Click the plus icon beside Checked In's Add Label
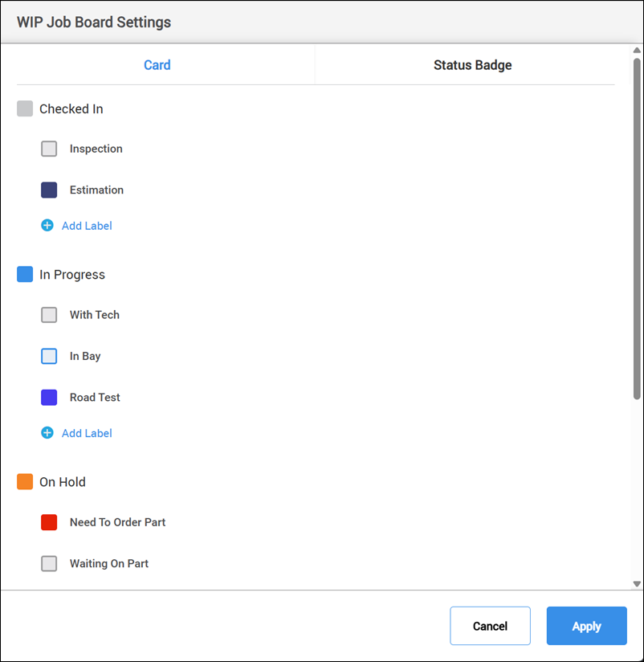The width and height of the screenshot is (644, 662). coord(47,226)
